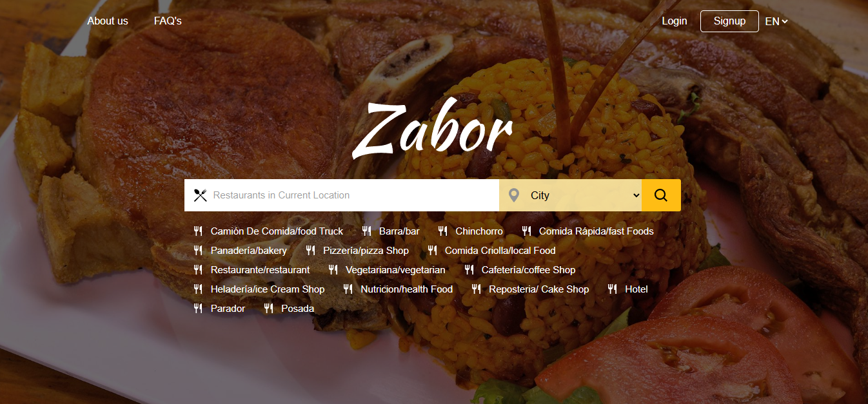Click fork-knife icon beside Barra/bar
This screenshot has width=868, height=404.
pos(366,231)
